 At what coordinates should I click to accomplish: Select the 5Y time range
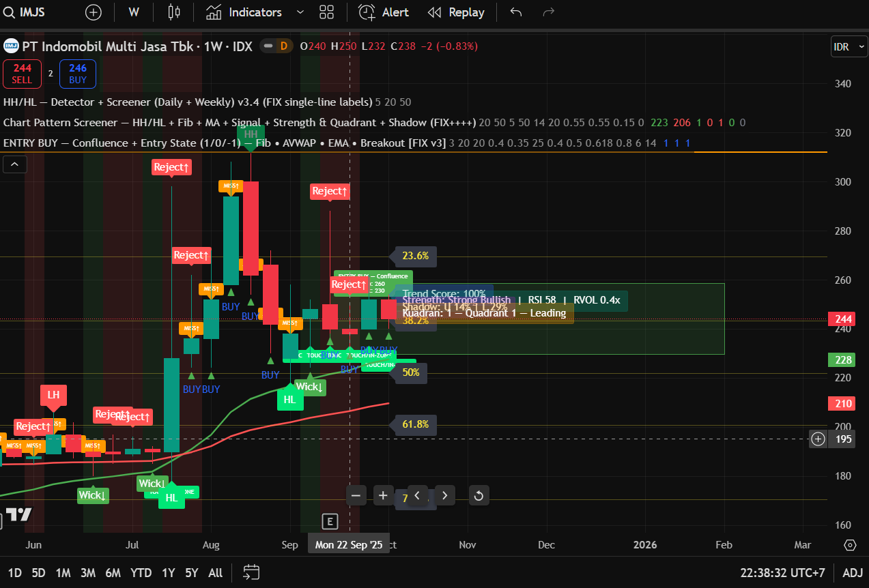(x=192, y=573)
